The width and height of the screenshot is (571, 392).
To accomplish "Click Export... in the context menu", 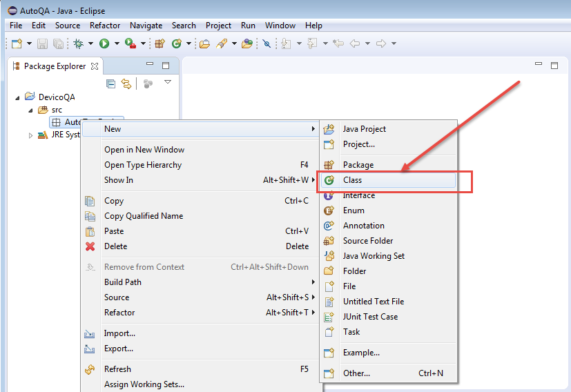I will point(200,349).
